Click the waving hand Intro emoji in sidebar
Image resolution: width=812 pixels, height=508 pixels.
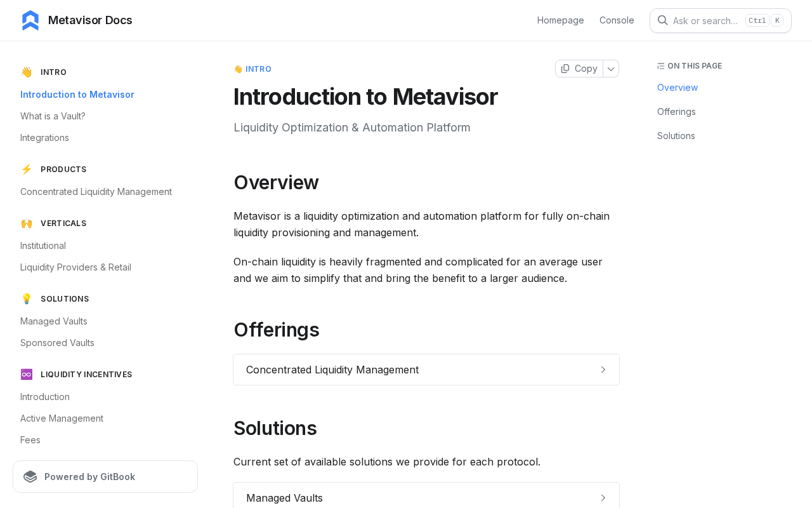point(27,72)
